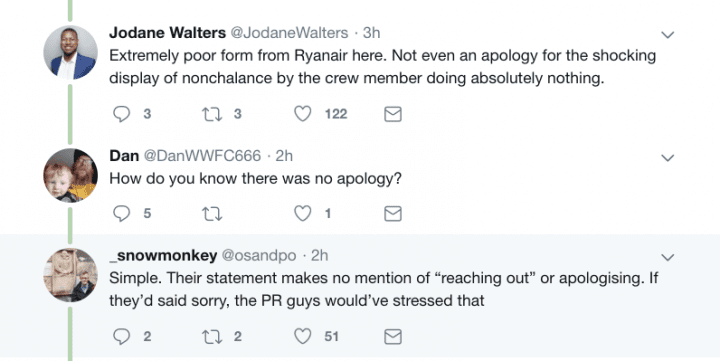Open the dropdown chevron on _snowmonkey's tweet
Screen dimensions: 720x361
[667, 257]
